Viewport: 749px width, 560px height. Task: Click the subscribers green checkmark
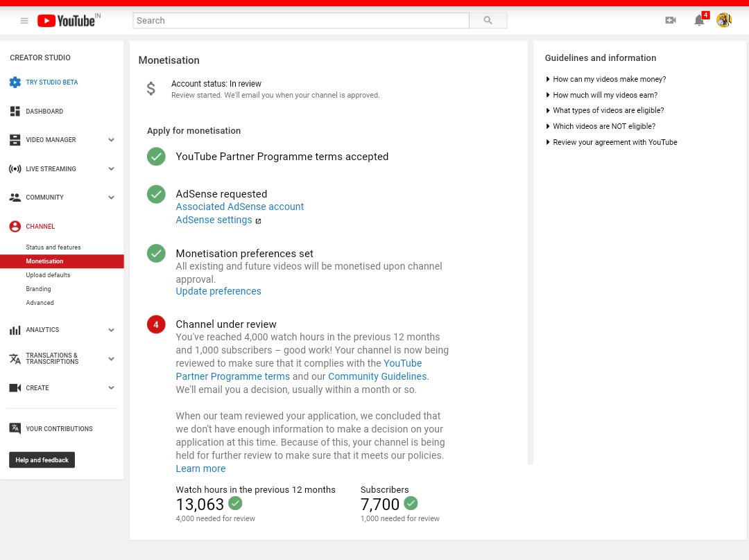411,503
